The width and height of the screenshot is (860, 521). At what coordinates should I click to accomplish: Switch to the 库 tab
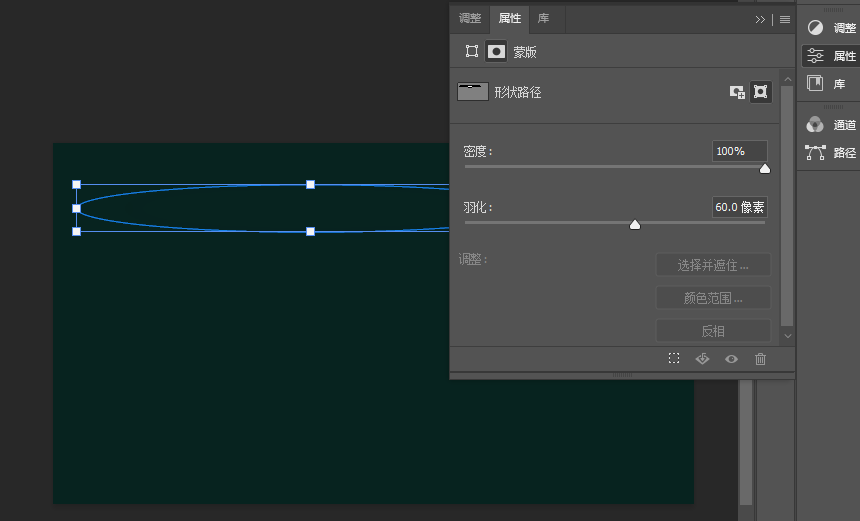coord(543,19)
